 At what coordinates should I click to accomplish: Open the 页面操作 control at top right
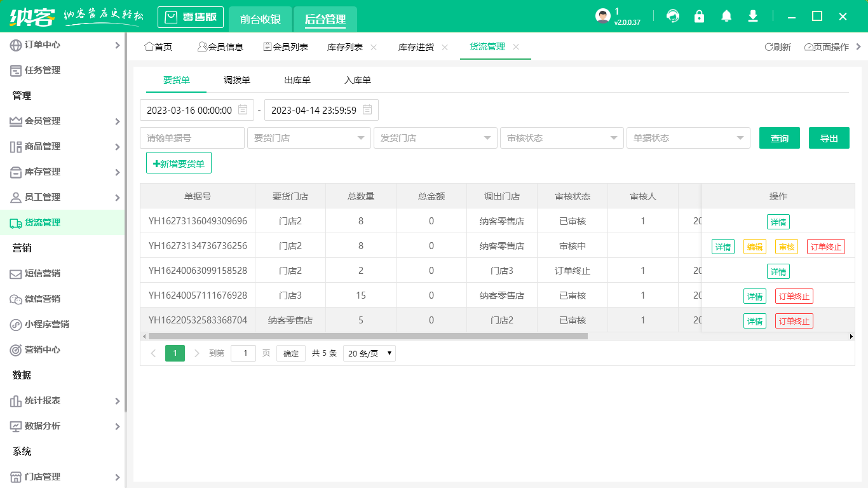click(x=828, y=46)
